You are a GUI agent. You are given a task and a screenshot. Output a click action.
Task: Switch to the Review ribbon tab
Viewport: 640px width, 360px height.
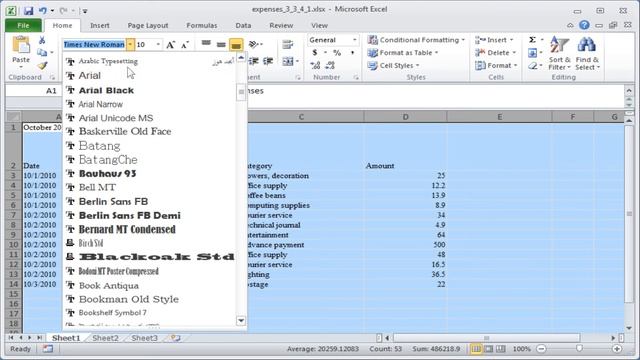(281, 25)
